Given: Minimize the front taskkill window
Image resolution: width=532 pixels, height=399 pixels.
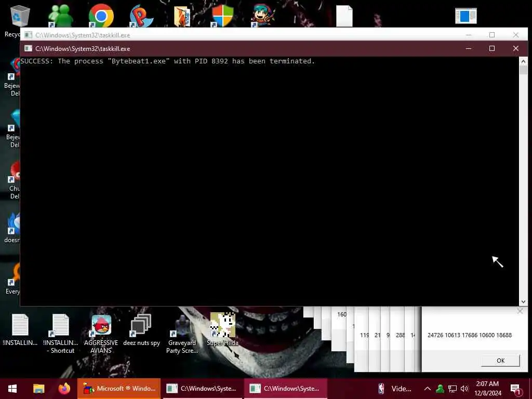Looking at the screenshot, I should 469,48.
